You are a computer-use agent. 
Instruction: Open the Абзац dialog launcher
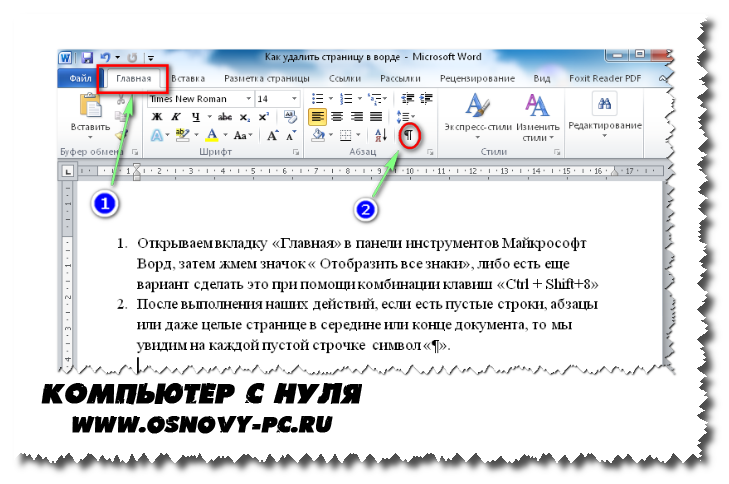(x=430, y=152)
